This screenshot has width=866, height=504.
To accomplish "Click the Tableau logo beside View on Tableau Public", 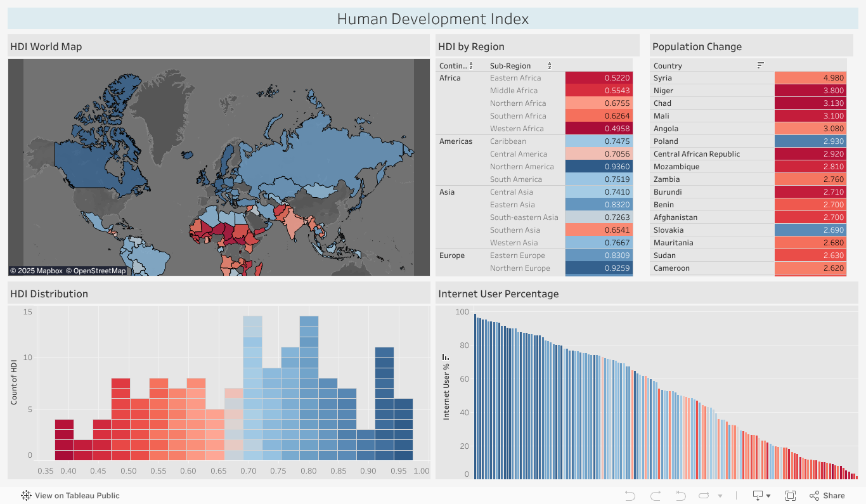I will (25, 495).
